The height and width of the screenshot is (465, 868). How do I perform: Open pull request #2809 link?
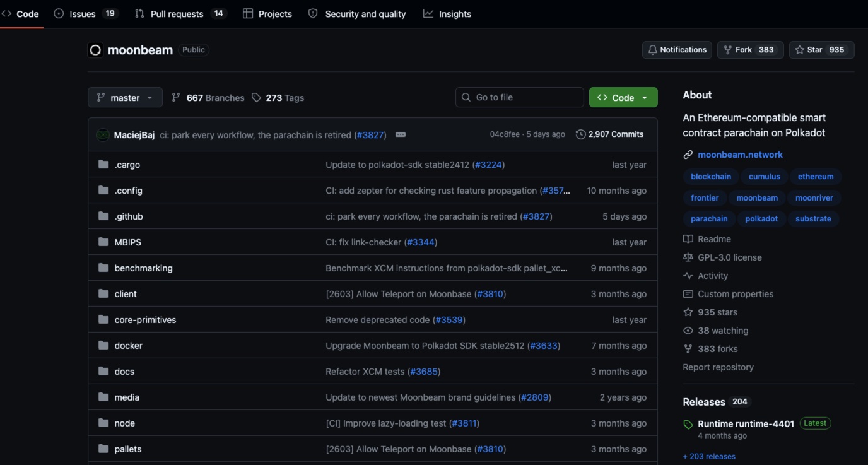click(535, 397)
